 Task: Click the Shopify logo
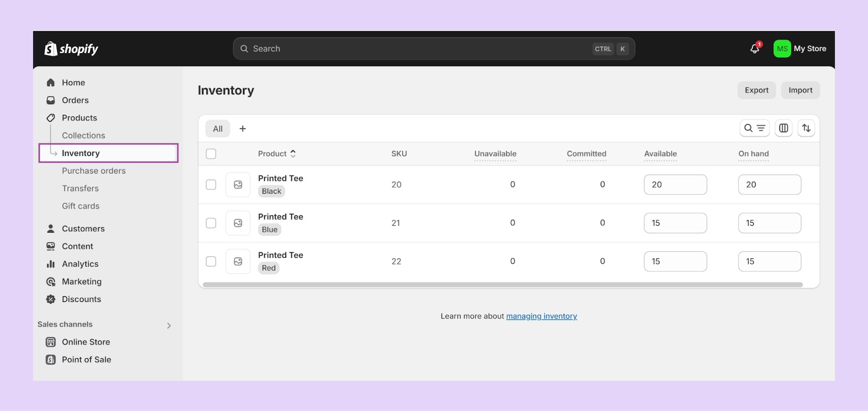pyautogui.click(x=71, y=49)
